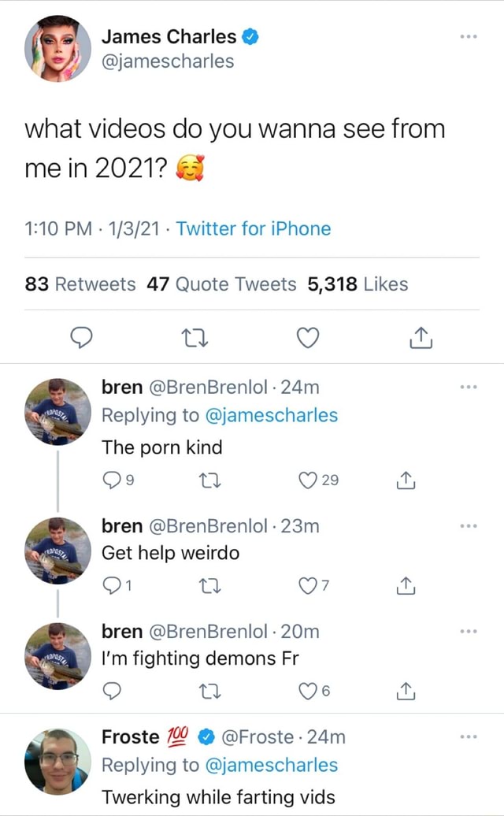
Task: Open the 5,318 Likes list
Action: tap(358, 284)
